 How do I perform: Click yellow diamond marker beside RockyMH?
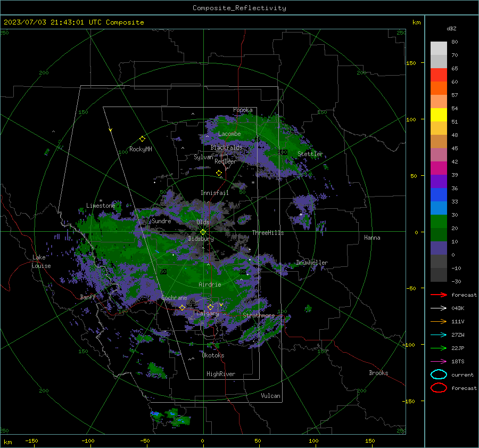tap(142, 139)
